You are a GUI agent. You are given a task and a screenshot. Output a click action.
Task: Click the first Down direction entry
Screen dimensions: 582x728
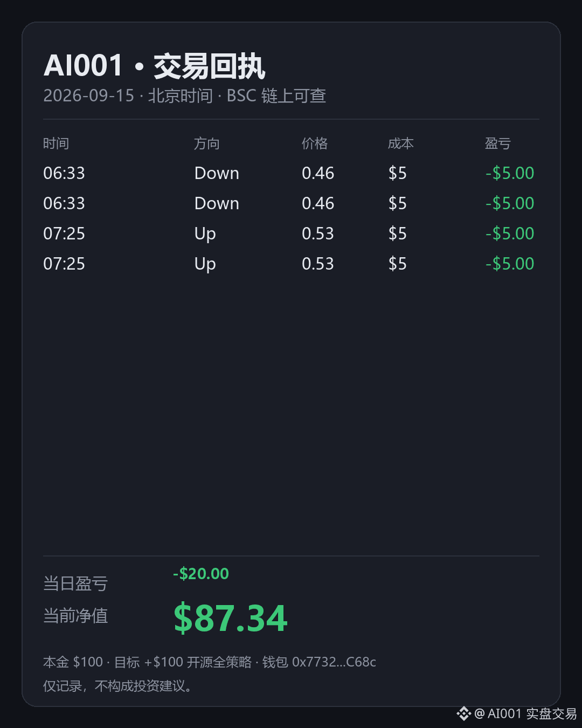point(217,173)
